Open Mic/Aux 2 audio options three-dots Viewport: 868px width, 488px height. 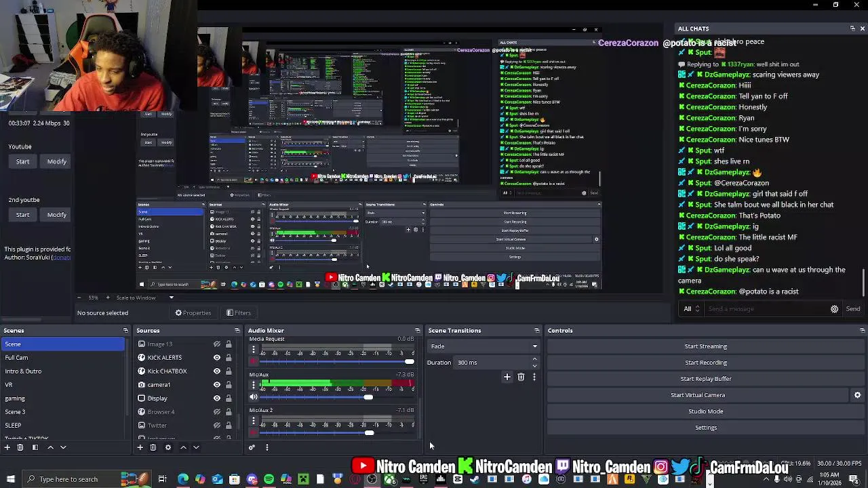coord(254,421)
